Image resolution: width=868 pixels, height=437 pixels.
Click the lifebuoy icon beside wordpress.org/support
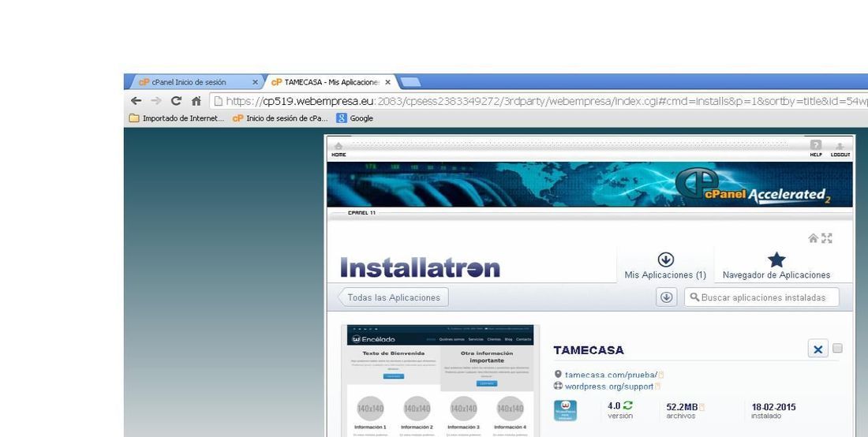pos(558,386)
